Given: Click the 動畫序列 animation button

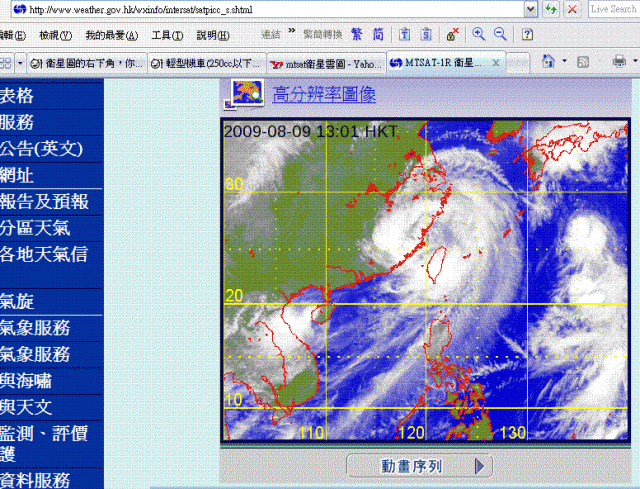Looking at the screenshot, I should tap(421, 466).
